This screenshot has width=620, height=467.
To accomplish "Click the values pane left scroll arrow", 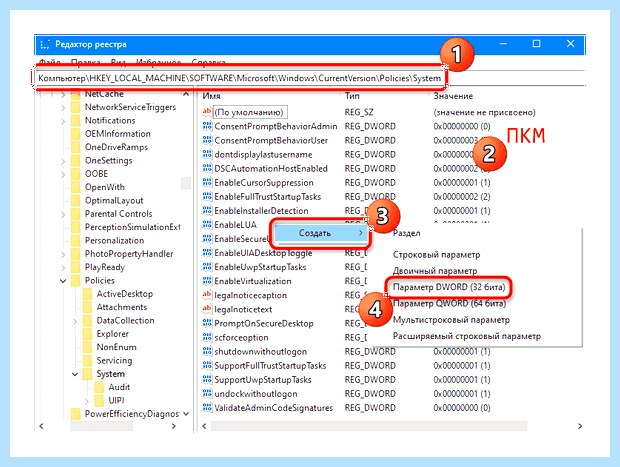I will (x=204, y=426).
